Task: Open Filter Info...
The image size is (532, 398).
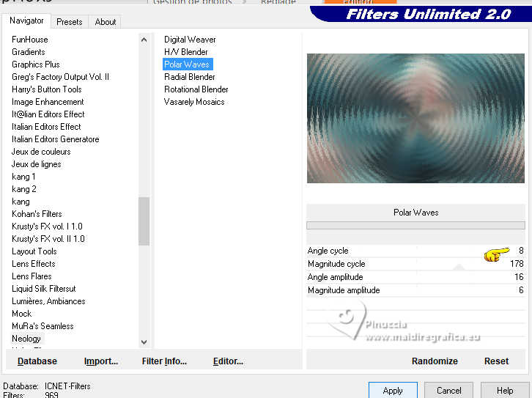Action: 164,361
